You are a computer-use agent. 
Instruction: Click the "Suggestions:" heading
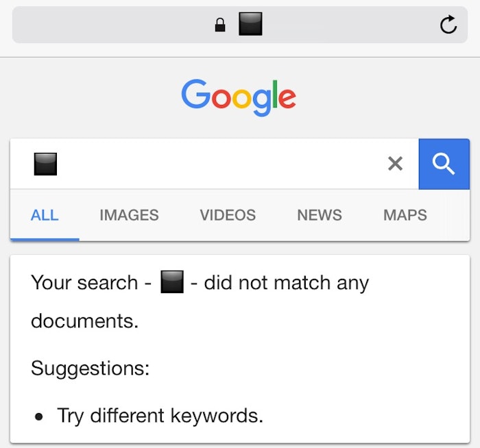[90, 369]
